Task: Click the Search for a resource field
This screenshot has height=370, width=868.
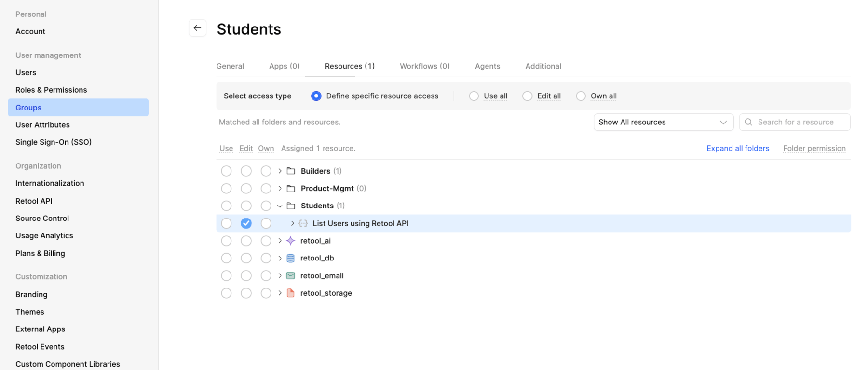Action: (x=800, y=122)
